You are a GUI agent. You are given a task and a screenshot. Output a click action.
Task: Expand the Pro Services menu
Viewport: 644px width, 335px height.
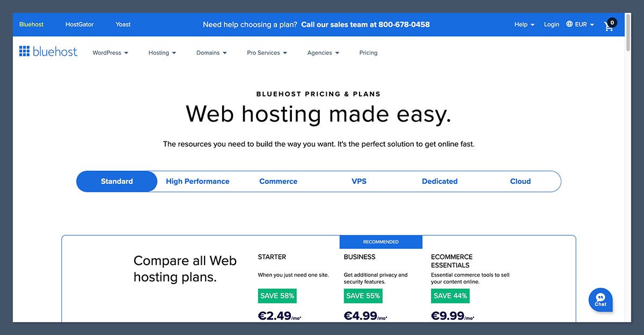(267, 53)
